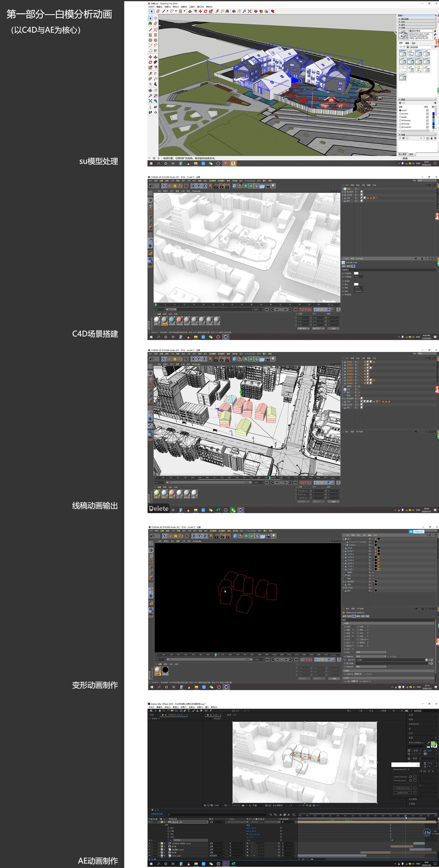The height and width of the screenshot is (868, 439).
Task: Click 应用 apply button in 1.c4d coordinates
Action: [x=334, y=329]
